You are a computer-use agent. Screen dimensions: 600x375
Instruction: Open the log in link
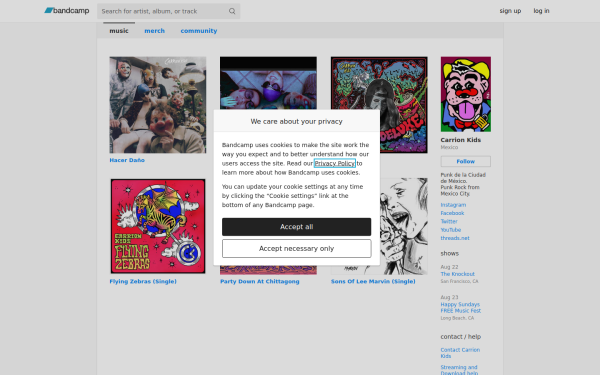click(541, 11)
